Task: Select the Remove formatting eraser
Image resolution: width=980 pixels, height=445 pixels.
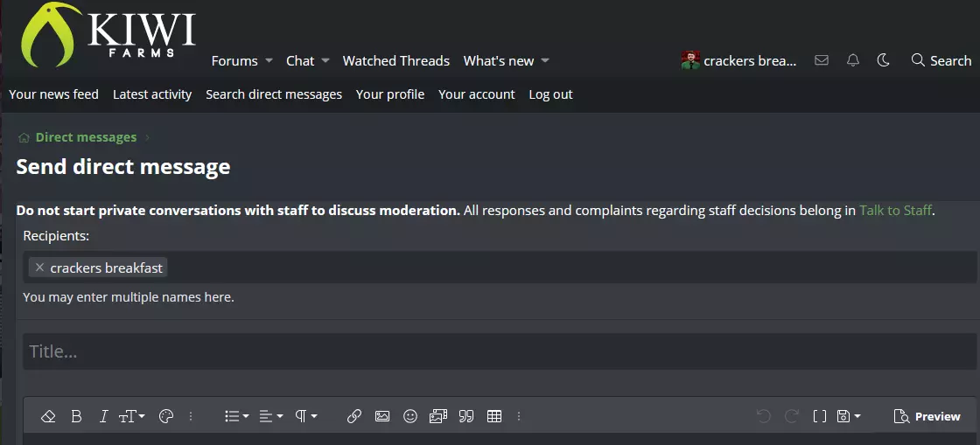Action: coord(48,416)
